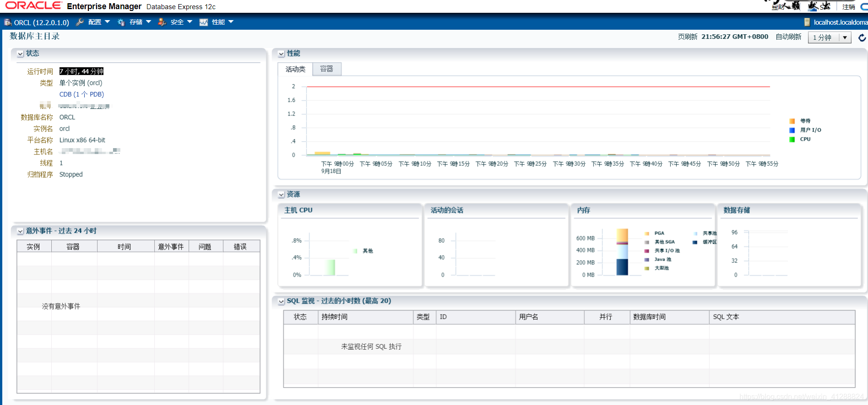The image size is (868, 405).
Task: Click the 并行 column header
Action: pyautogui.click(x=607, y=317)
